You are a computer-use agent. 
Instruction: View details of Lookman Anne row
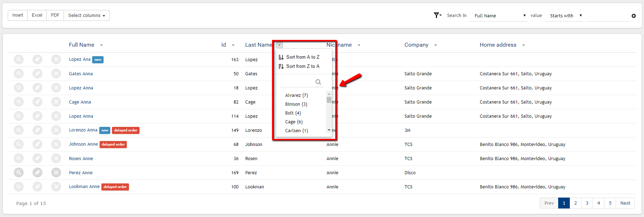click(x=19, y=187)
